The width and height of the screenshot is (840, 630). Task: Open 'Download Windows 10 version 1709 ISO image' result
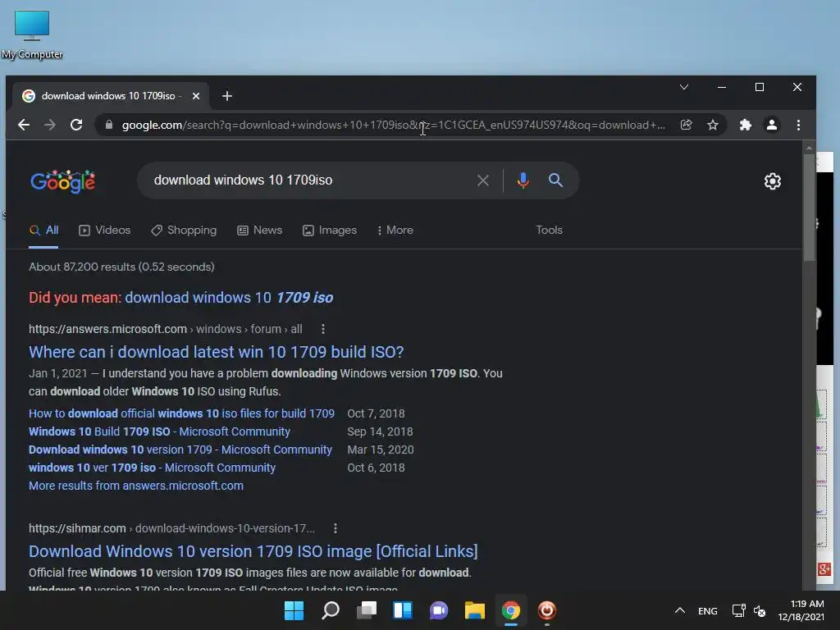coord(253,551)
